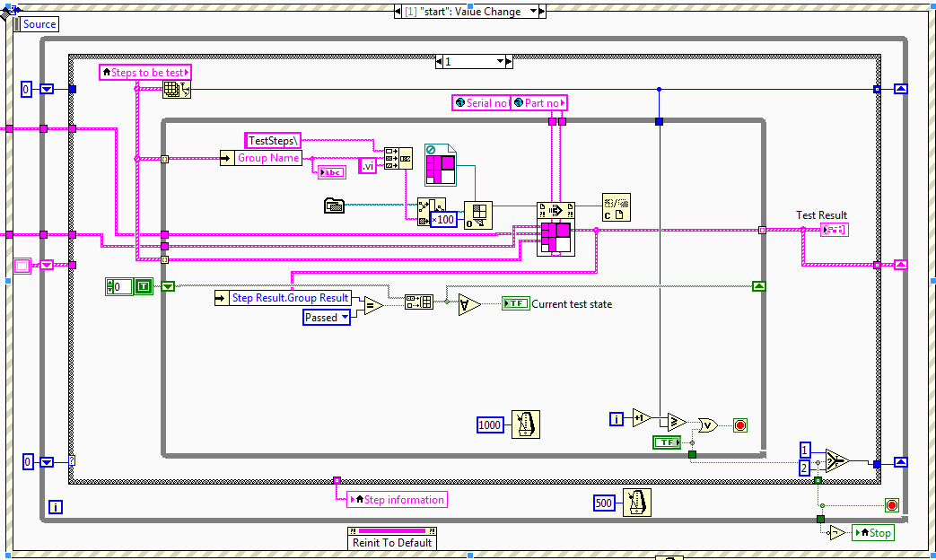
Task: Click top-left shift register down arrow
Action: [x=47, y=89]
